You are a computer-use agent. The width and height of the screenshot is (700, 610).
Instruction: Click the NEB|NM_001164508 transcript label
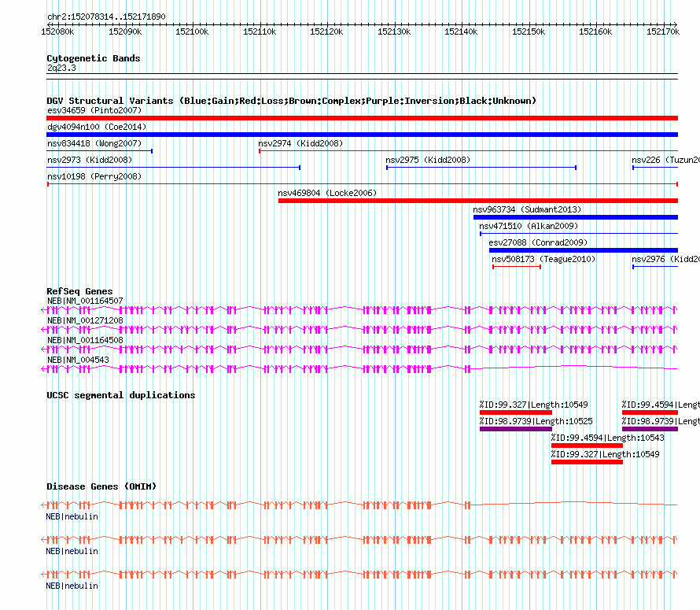[85, 341]
